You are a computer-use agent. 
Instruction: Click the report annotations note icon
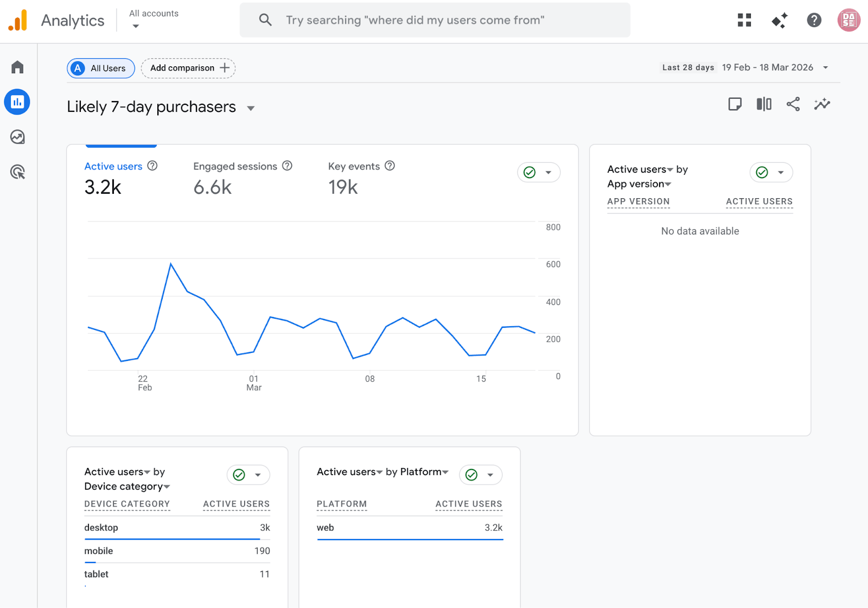tap(735, 104)
